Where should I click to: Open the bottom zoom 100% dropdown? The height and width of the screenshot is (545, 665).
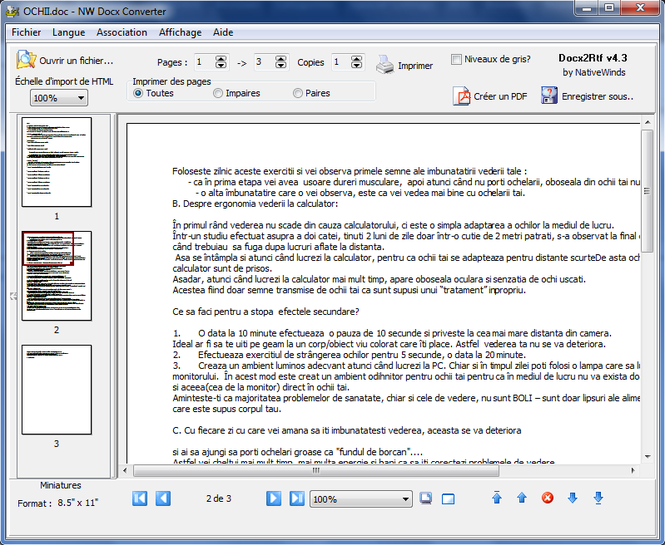[x=361, y=499]
